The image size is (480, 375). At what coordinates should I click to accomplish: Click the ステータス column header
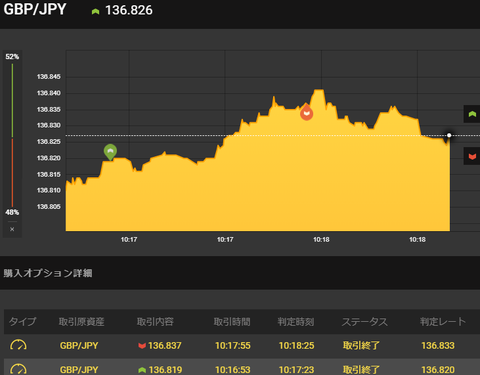pos(365,322)
